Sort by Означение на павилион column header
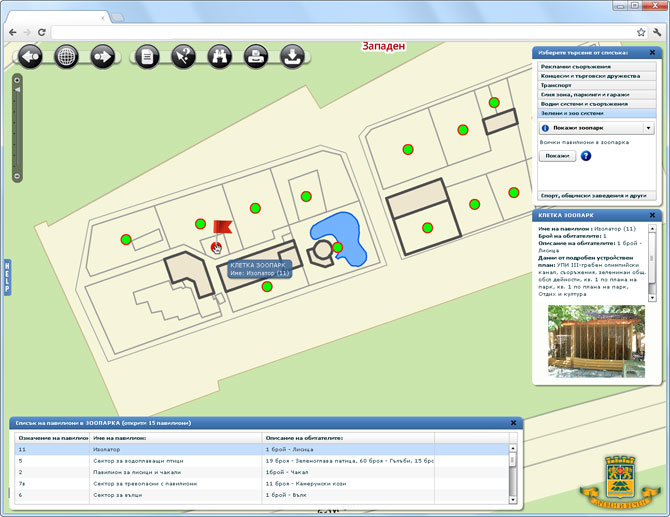 [x=52, y=438]
